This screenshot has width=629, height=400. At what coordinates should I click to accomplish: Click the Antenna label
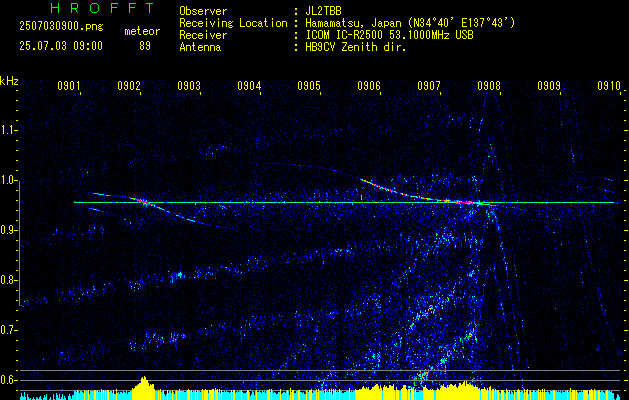coord(200,47)
